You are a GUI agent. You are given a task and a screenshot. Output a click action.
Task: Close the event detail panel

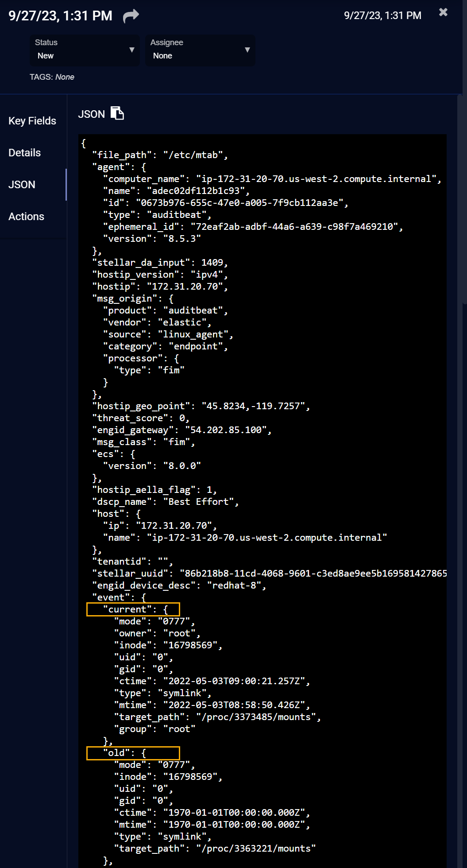[443, 12]
